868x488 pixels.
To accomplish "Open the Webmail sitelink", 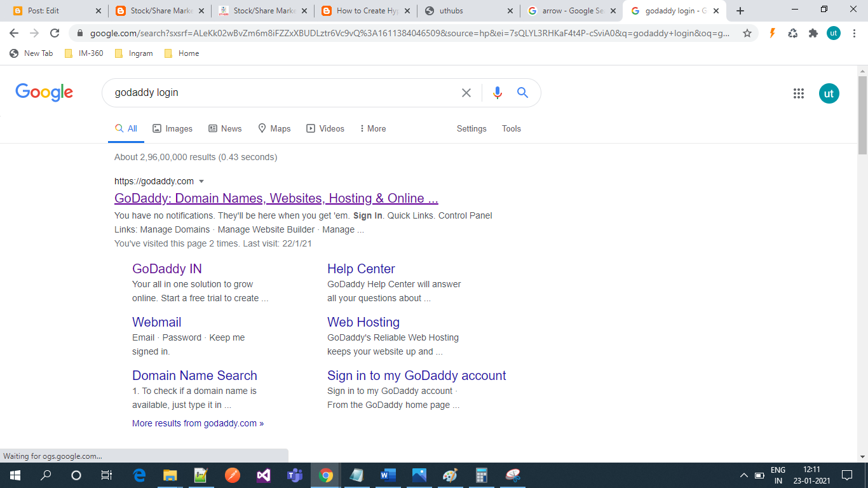I will pos(157,322).
